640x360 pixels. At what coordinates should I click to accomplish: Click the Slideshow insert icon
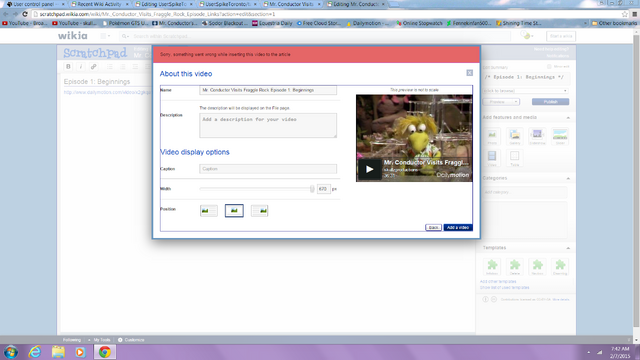(x=537, y=136)
